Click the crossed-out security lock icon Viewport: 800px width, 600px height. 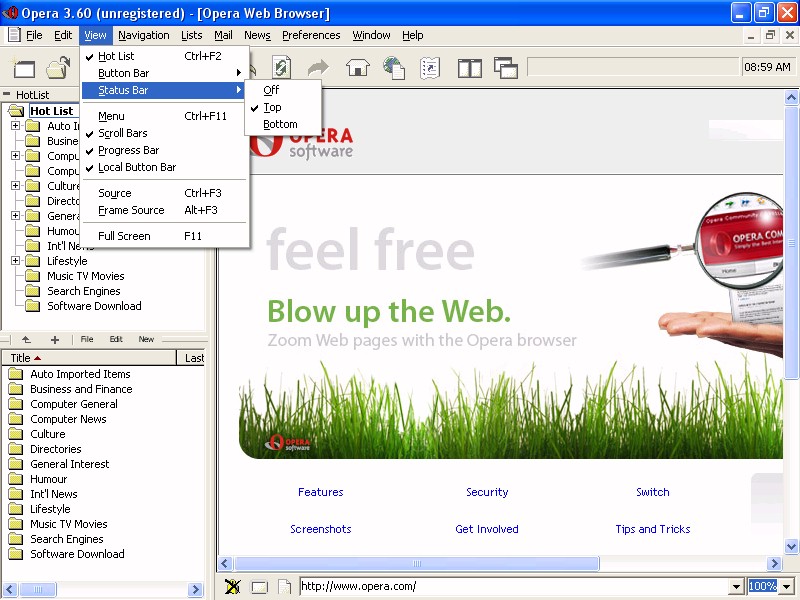233,586
